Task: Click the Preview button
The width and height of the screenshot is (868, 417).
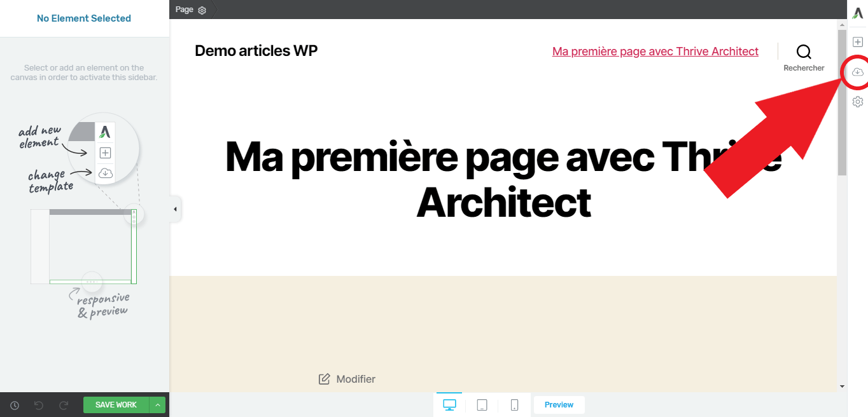Action: (x=559, y=405)
